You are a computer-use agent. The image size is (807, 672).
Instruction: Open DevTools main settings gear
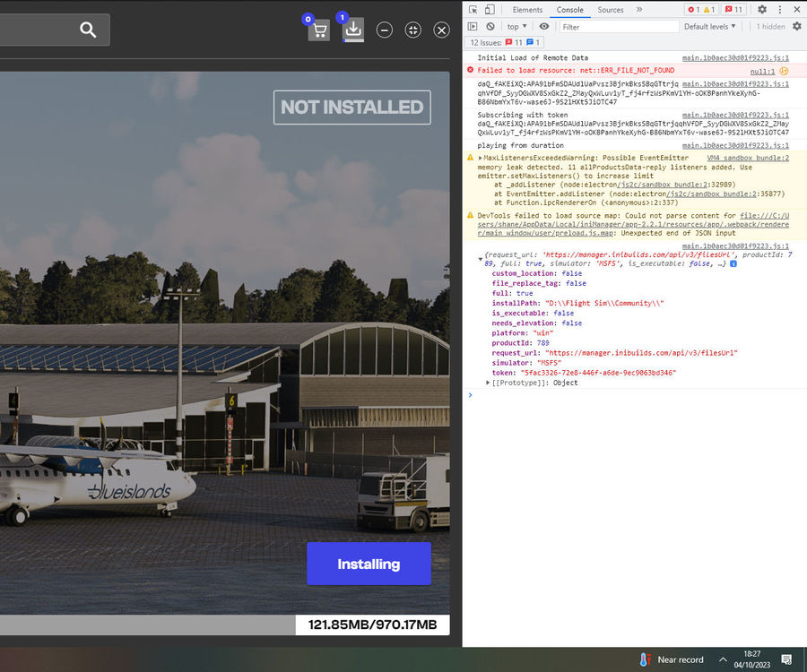pos(761,10)
